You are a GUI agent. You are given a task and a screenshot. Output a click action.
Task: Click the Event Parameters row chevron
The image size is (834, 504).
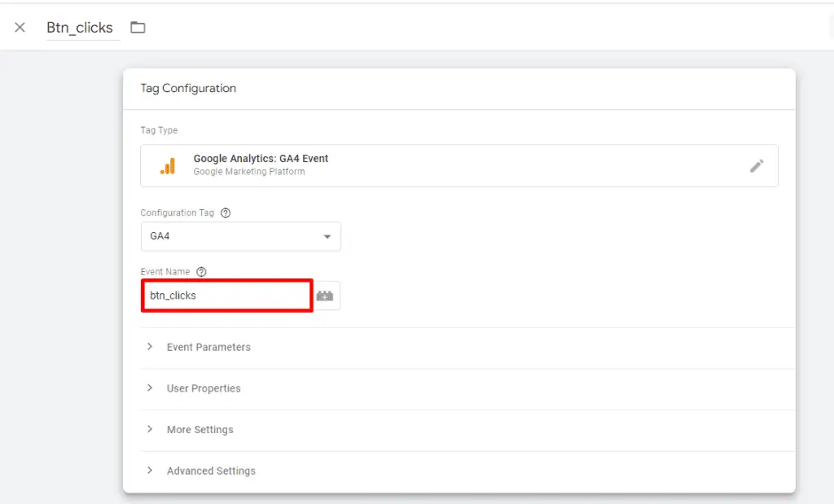click(x=149, y=347)
